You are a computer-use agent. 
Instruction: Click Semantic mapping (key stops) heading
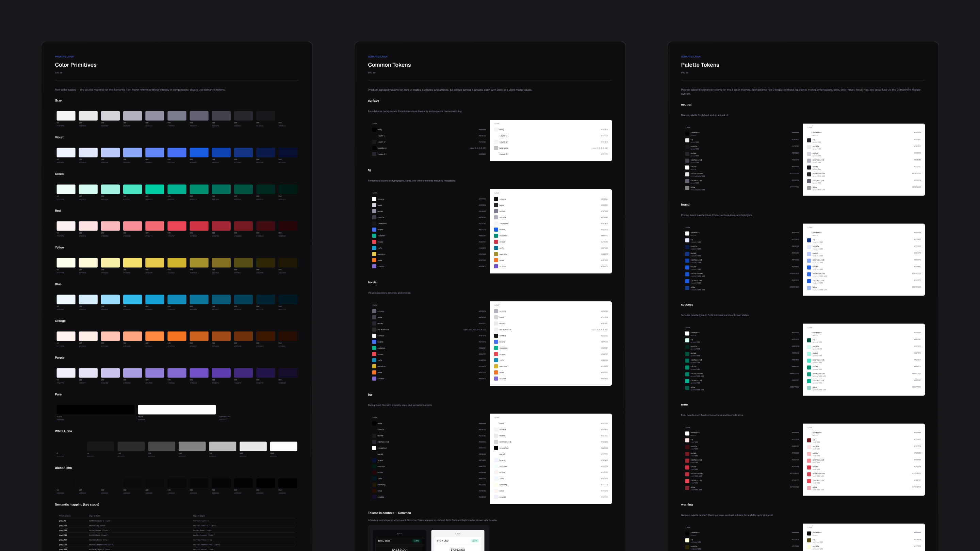click(77, 505)
